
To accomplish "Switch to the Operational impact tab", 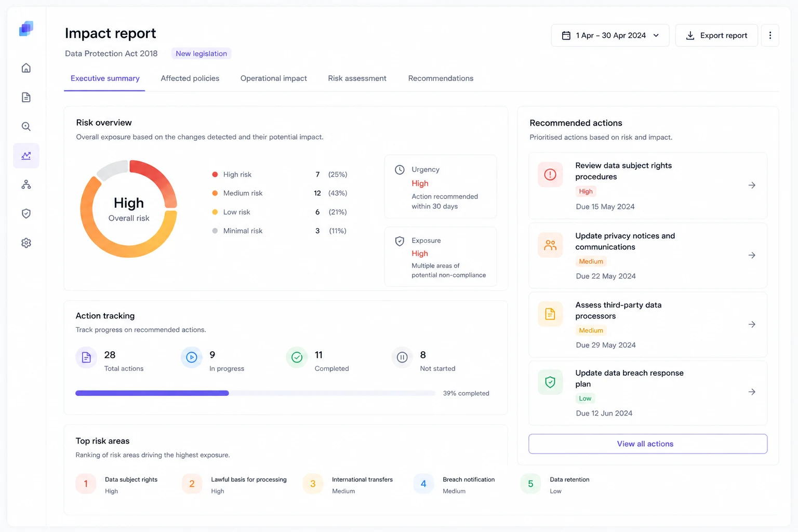I will click(x=274, y=78).
